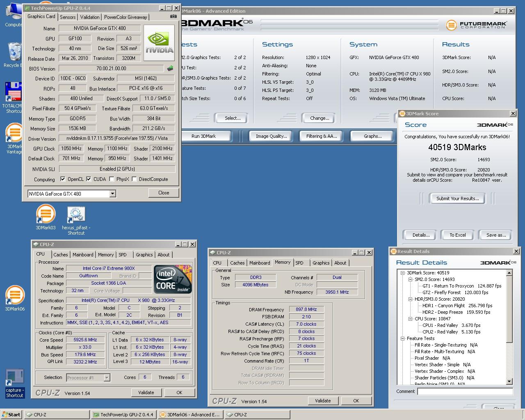Screen dimensions: 525x420
Task: Click the Submit Your Results button
Action: point(457,199)
